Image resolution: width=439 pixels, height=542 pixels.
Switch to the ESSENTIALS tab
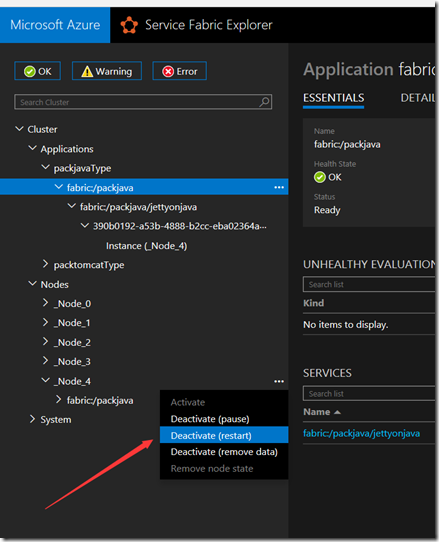pyautogui.click(x=334, y=98)
